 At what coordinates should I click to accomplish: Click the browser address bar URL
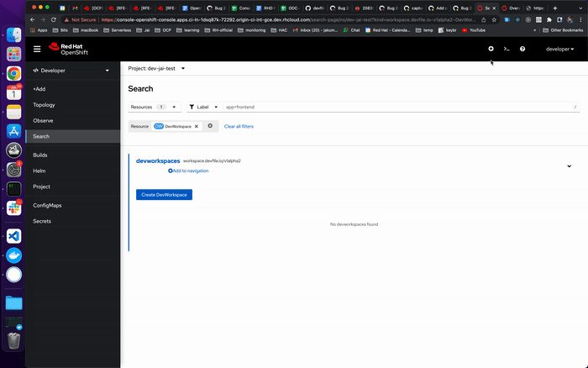289,19
